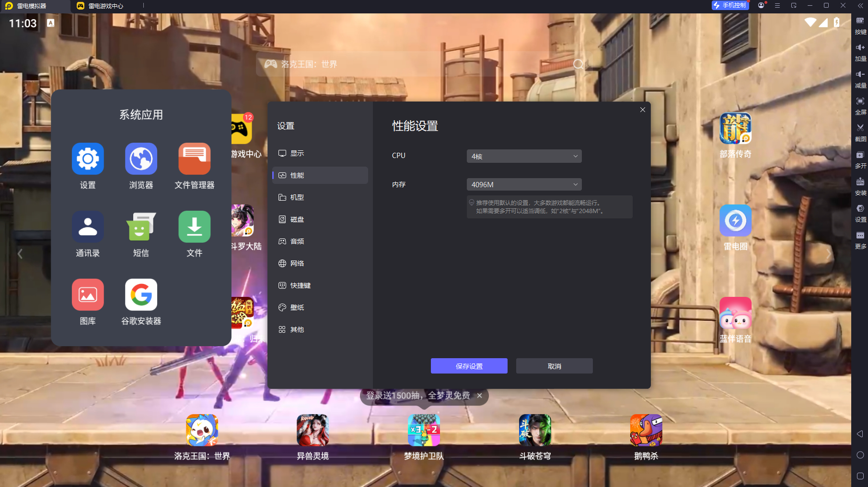This screenshot has width=868, height=487.
Task: Select 磁盘 in settings sidebar
Action: [320, 219]
